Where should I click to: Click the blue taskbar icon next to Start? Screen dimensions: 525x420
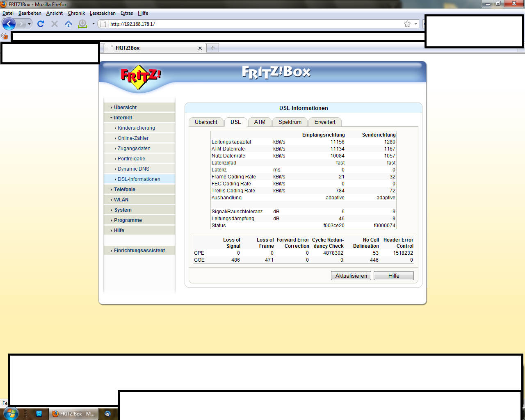(39, 414)
